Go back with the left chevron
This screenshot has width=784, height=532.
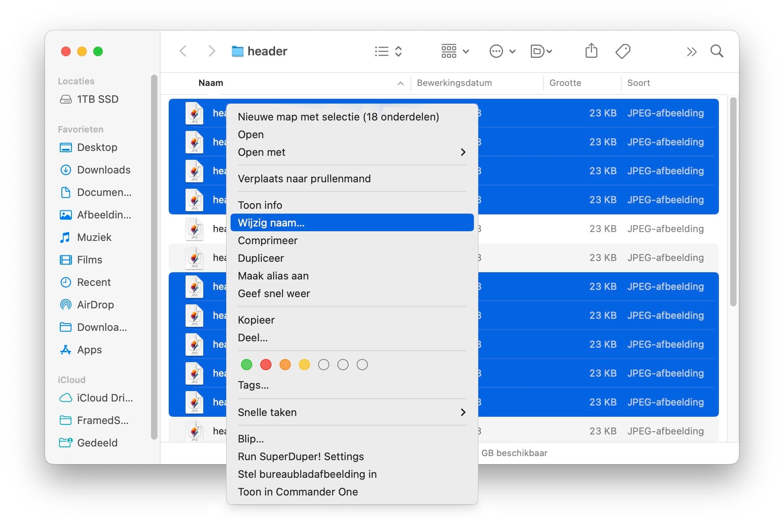pyautogui.click(x=183, y=51)
